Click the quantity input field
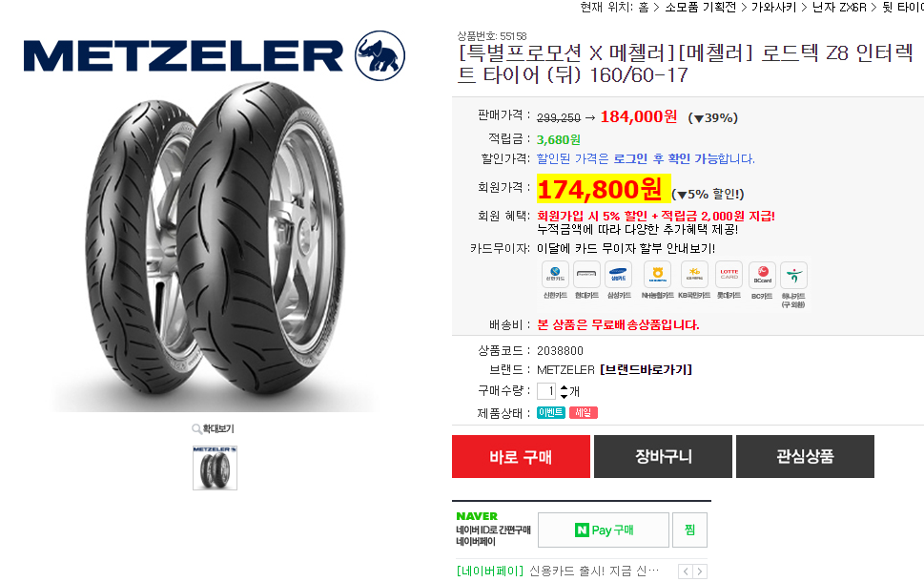The image size is (924, 582). (546, 391)
